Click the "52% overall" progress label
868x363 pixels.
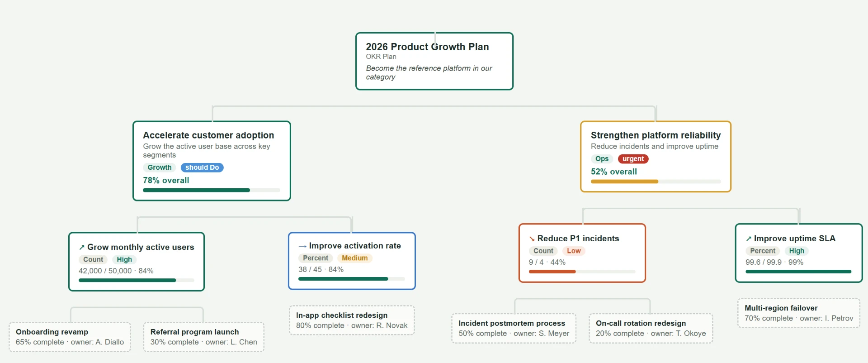[614, 172]
